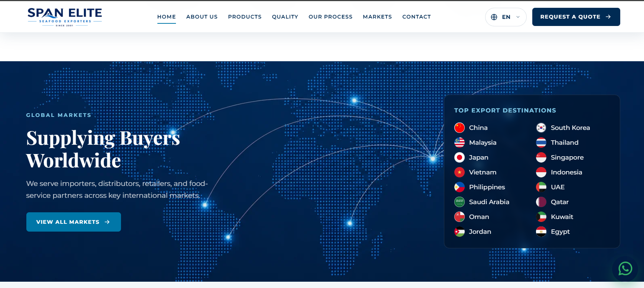Click the Request a Quote button

click(576, 17)
